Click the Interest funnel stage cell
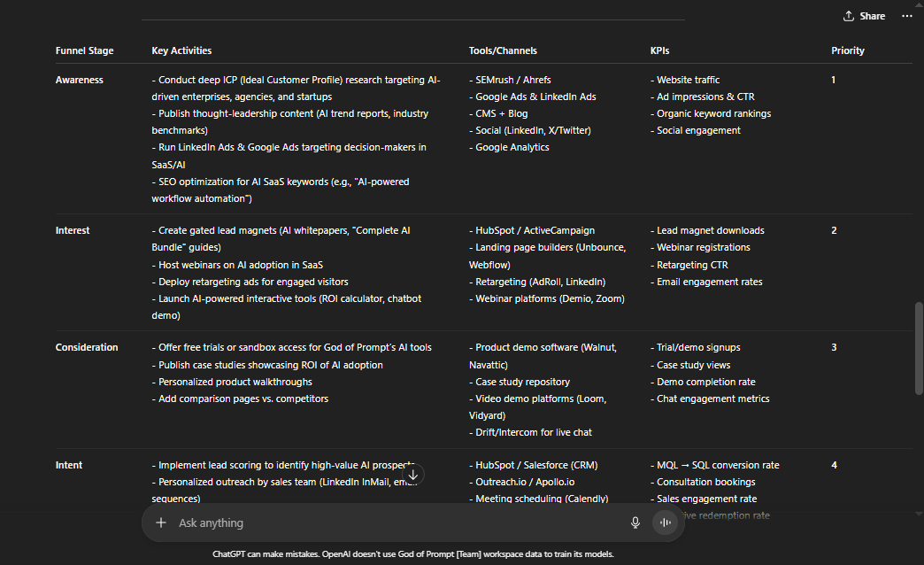Viewport: 924px width, 565px height. click(x=73, y=230)
